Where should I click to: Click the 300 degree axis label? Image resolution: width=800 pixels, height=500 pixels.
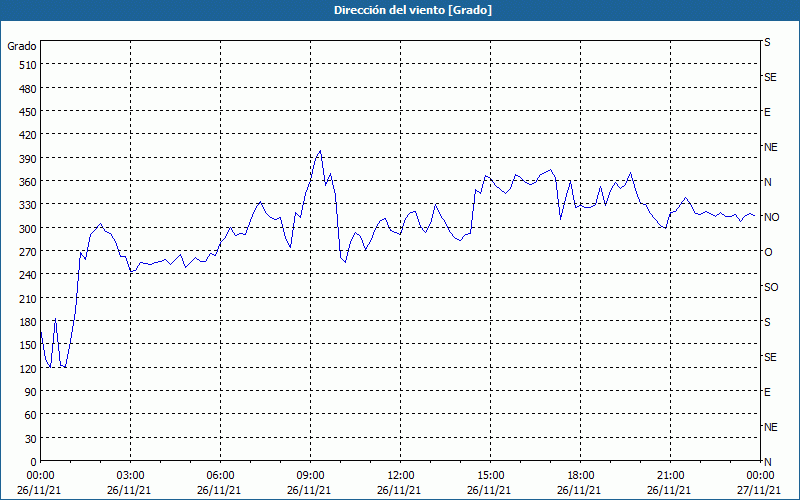point(28,229)
